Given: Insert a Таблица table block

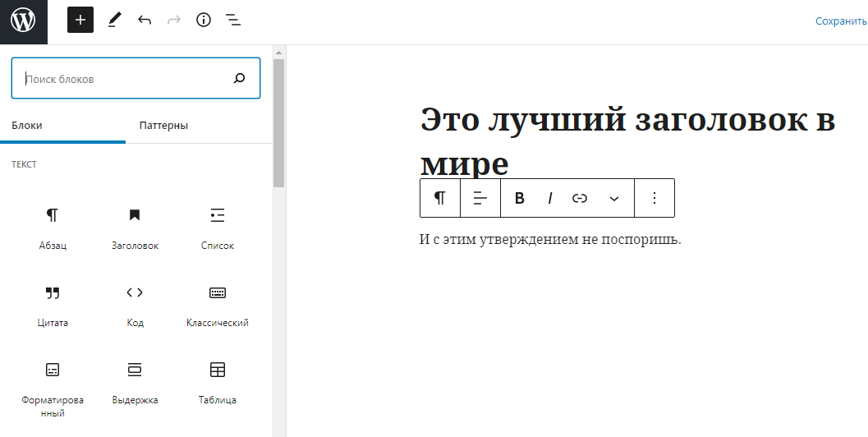Looking at the screenshot, I should coord(218,384).
